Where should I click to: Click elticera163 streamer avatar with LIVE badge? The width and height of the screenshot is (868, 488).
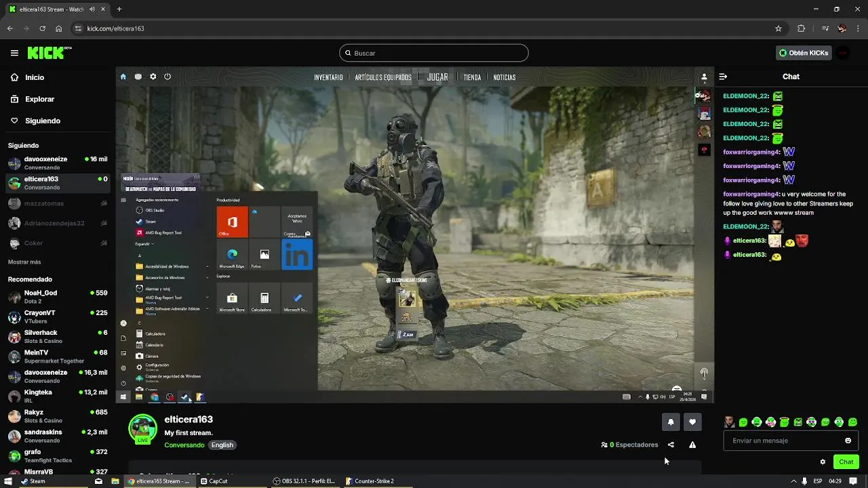[x=142, y=430]
